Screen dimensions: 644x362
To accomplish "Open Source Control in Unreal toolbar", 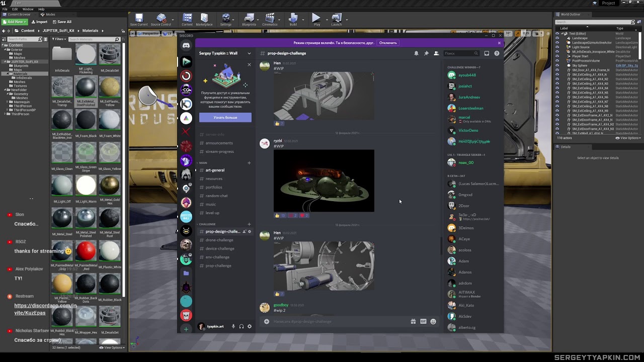I will [x=161, y=20].
